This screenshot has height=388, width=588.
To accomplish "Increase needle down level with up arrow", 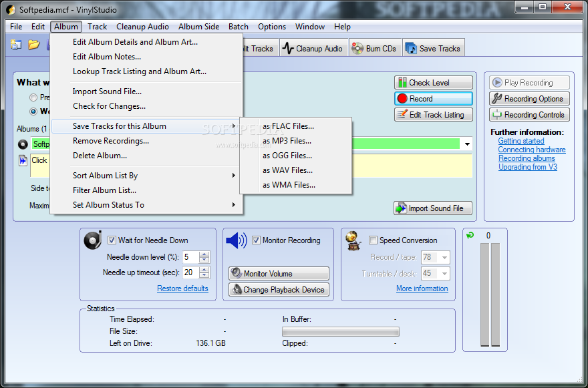I will point(204,254).
